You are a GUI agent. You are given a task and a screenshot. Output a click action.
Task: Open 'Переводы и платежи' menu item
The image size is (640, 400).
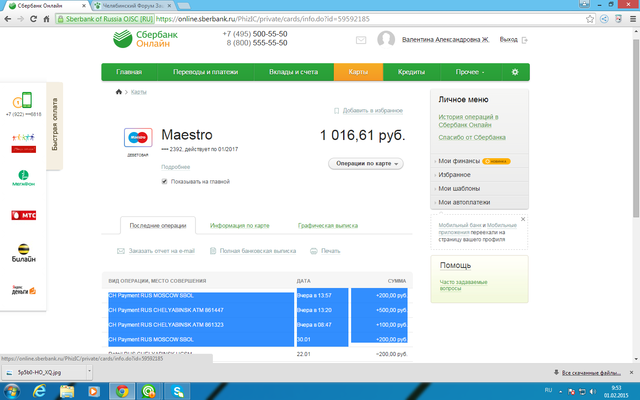pos(205,72)
